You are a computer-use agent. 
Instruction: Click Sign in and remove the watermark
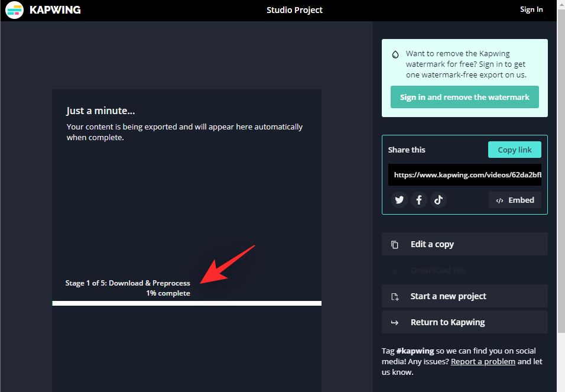click(465, 97)
